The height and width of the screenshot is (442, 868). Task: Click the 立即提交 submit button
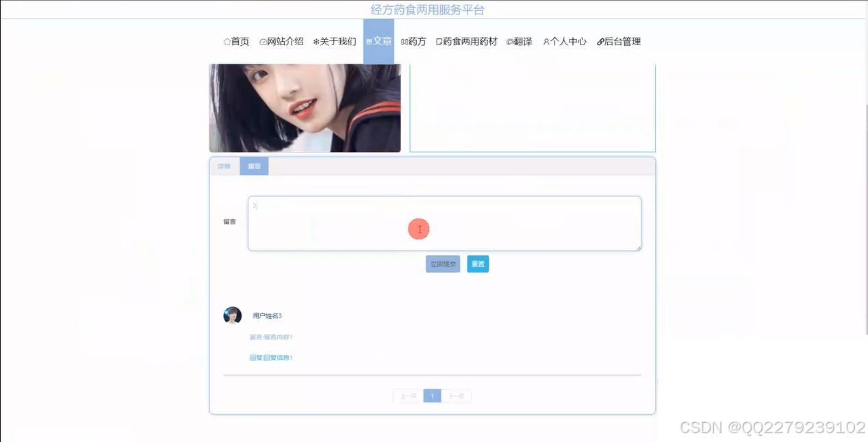442,263
